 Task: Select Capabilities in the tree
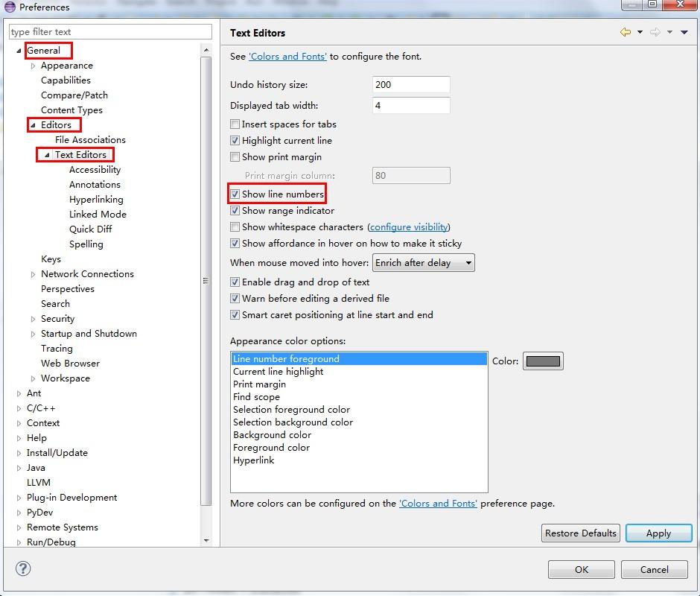pos(66,80)
